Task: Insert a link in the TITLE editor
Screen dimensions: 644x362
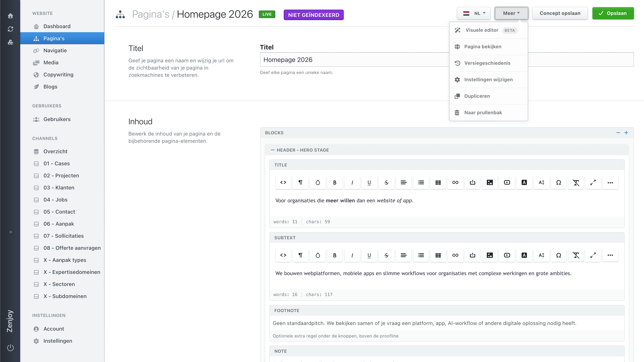Action: click(x=455, y=182)
